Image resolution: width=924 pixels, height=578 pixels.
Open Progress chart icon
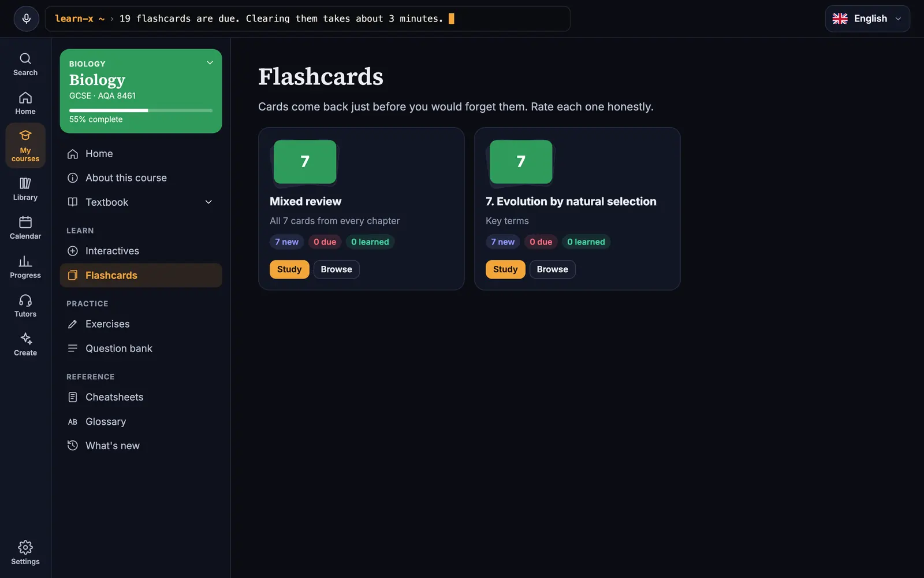pos(25,267)
